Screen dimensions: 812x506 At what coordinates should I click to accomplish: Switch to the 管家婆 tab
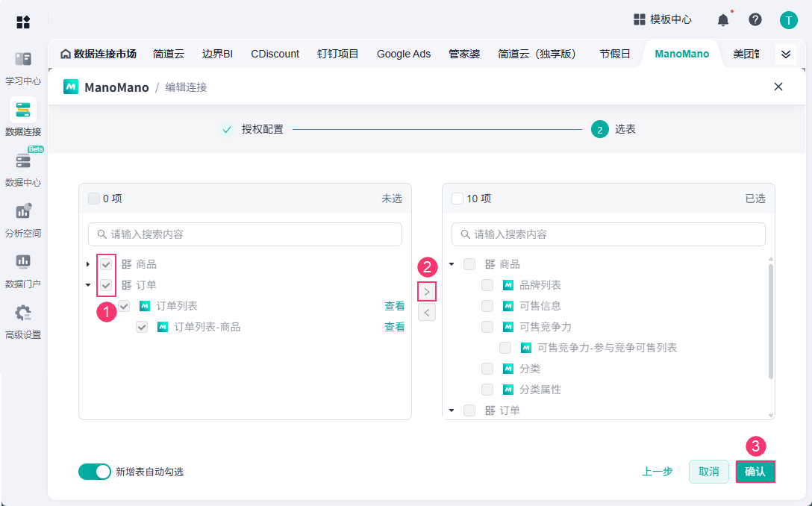(x=464, y=54)
